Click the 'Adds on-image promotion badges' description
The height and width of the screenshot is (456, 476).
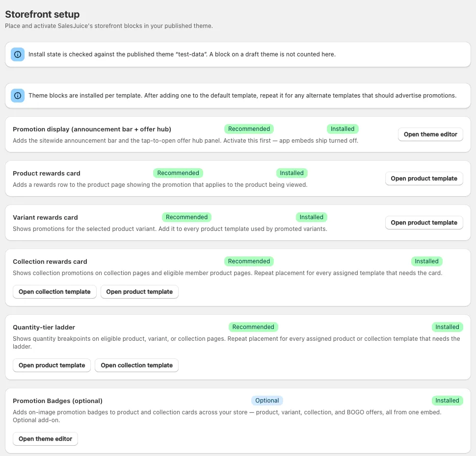coord(227,416)
